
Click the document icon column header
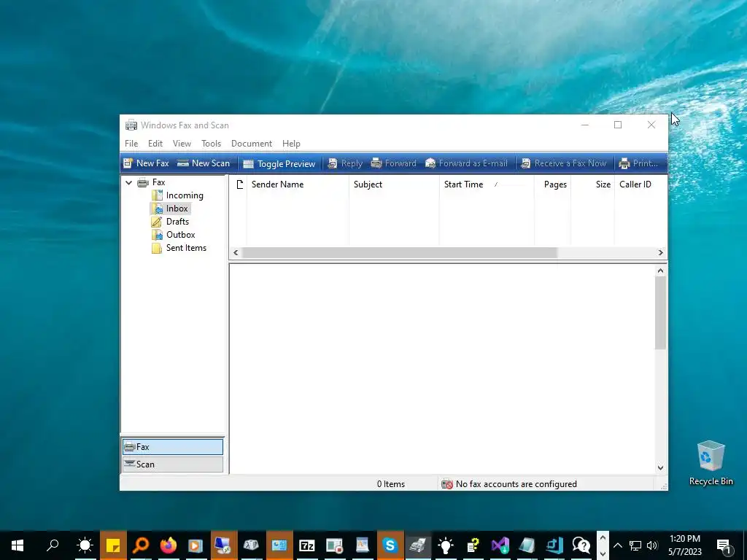point(239,184)
